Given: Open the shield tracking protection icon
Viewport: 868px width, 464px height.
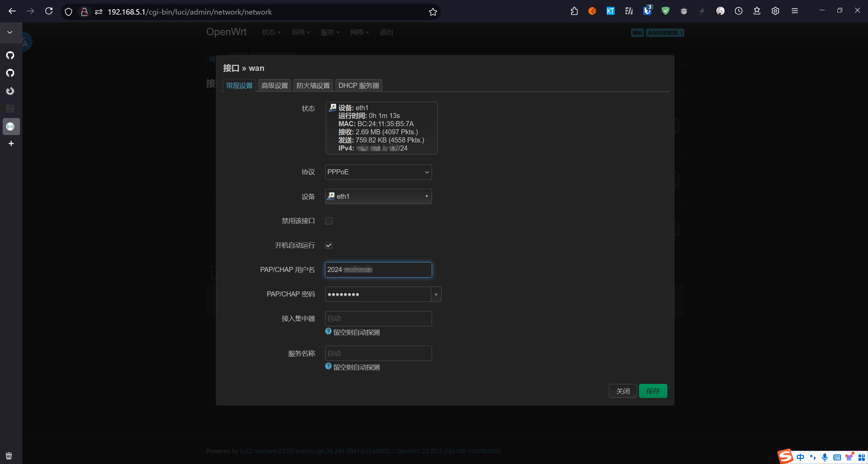Looking at the screenshot, I should pyautogui.click(x=68, y=12).
